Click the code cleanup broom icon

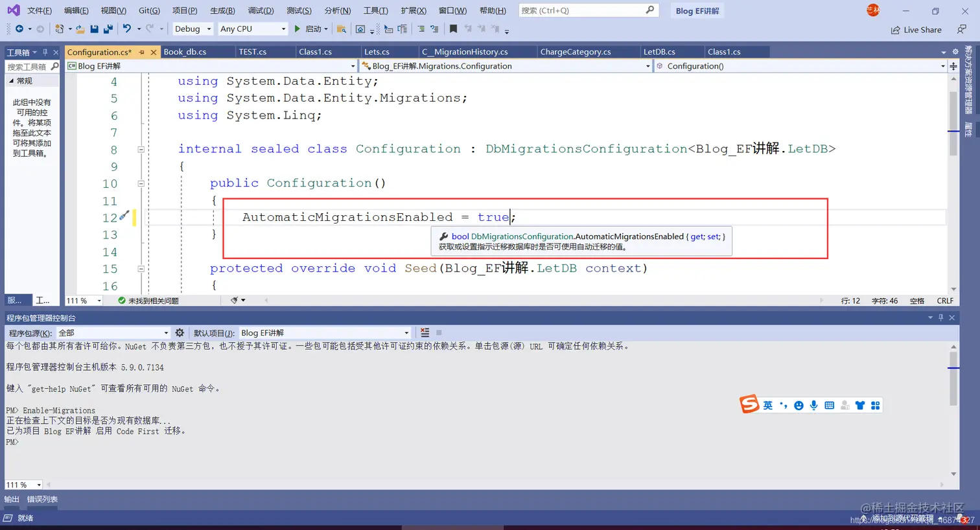pyautogui.click(x=235, y=301)
